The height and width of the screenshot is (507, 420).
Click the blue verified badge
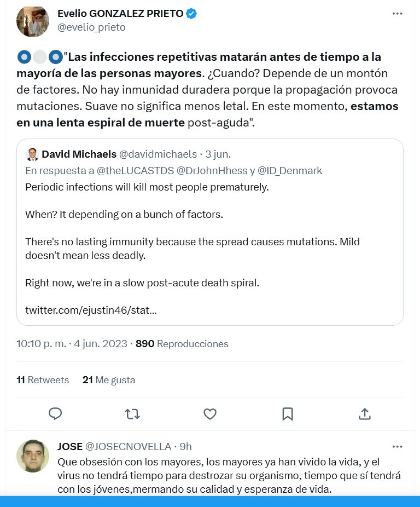click(191, 14)
